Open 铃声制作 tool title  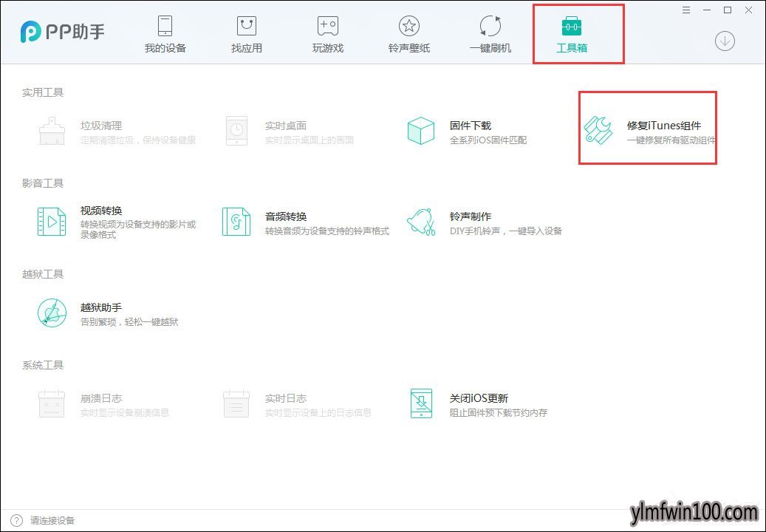point(471,216)
